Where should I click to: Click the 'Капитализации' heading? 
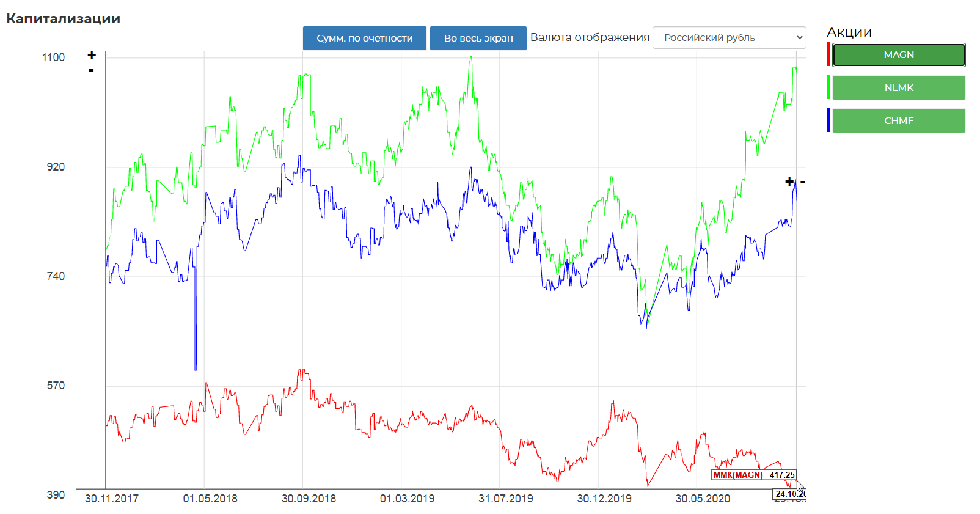[x=63, y=18]
